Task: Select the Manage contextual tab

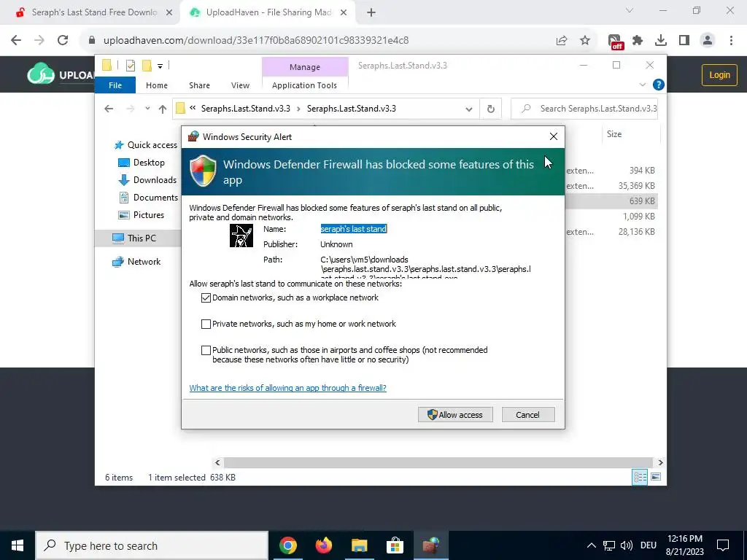Action: tap(305, 67)
